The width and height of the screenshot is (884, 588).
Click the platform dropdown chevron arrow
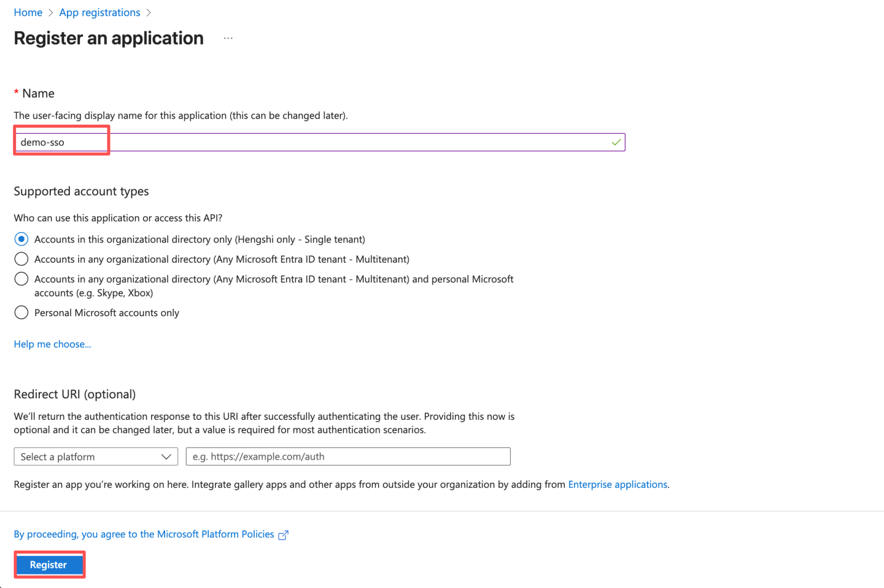166,457
